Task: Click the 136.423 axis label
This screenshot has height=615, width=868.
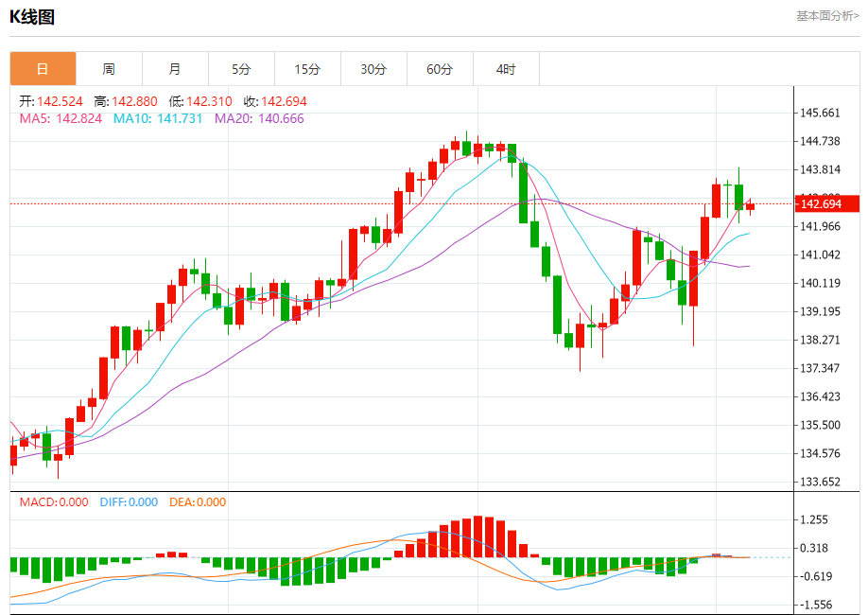Action: tap(820, 396)
